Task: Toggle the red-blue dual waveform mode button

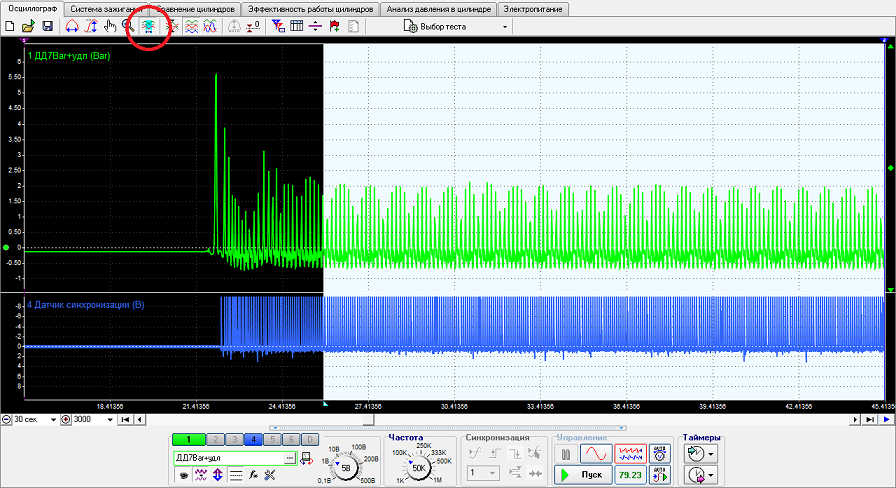Action: click(630, 454)
